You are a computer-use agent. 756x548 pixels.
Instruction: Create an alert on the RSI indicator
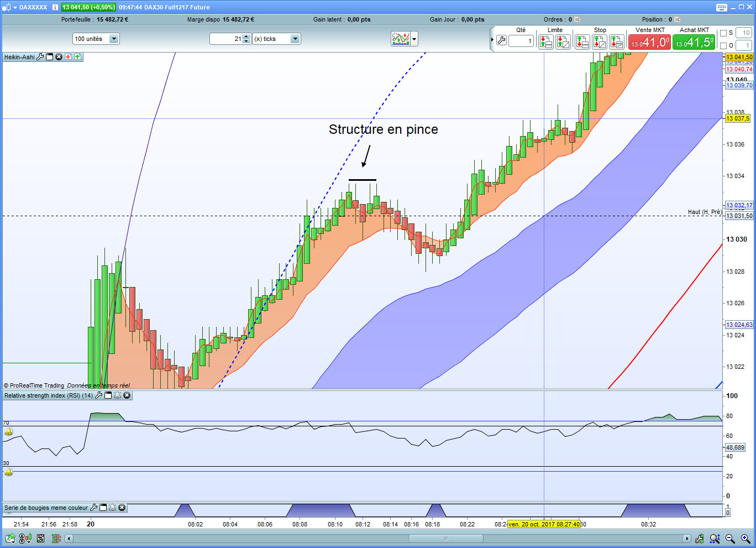click(118, 395)
